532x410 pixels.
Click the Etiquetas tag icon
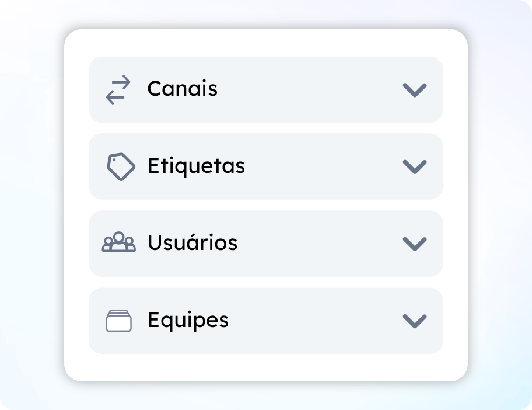(x=121, y=166)
